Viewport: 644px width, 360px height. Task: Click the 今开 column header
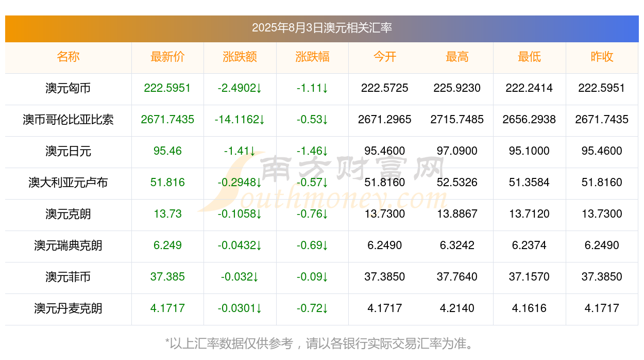click(x=385, y=57)
